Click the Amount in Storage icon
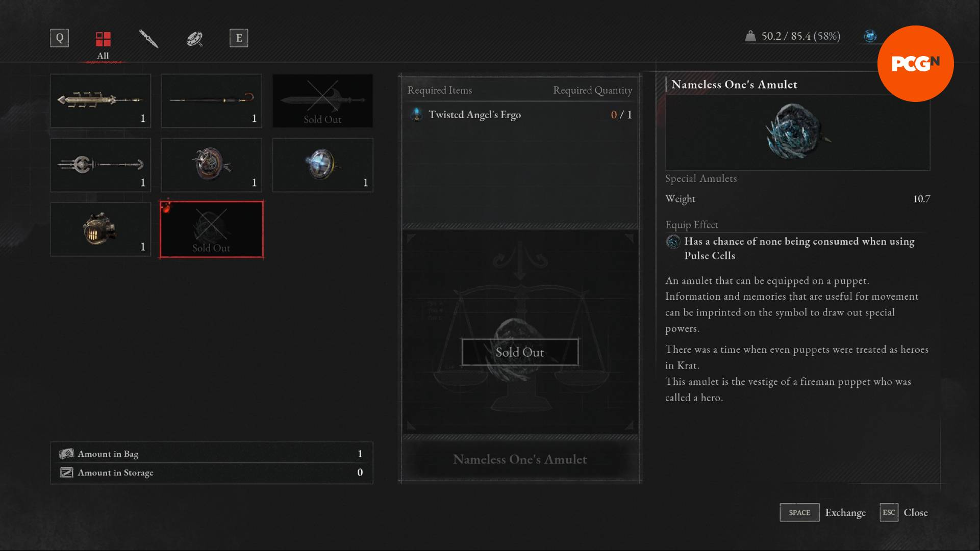The image size is (980, 551). pos(66,473)
